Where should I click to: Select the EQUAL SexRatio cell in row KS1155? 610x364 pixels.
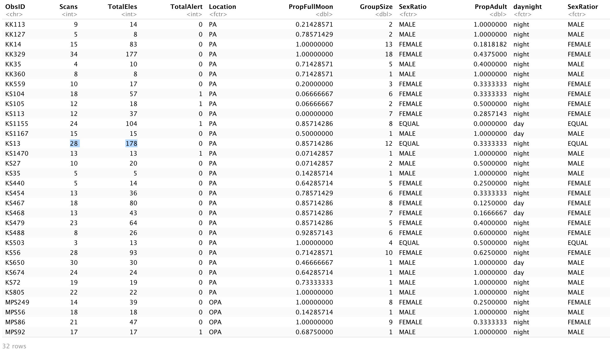409,124
